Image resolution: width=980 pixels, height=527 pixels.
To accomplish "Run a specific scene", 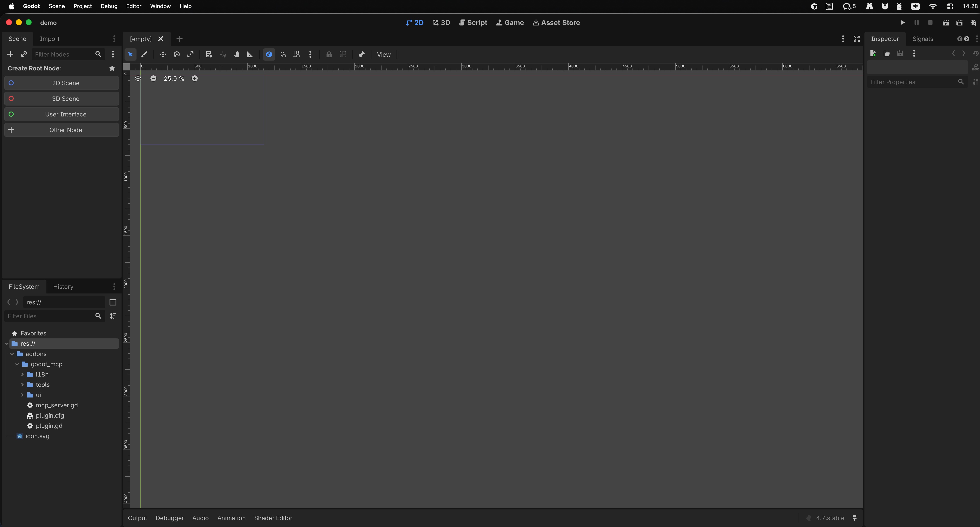I will pos(959,23).
